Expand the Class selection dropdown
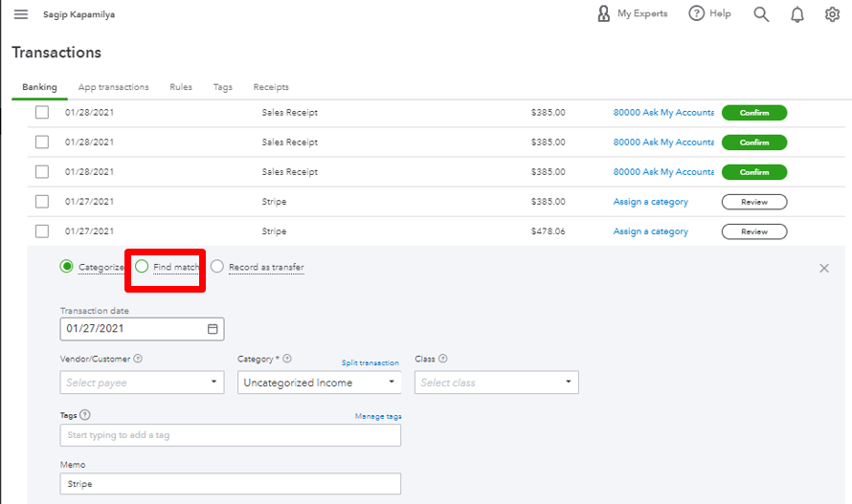The height and width of the screenshot is (504, 852). [569, 383]
